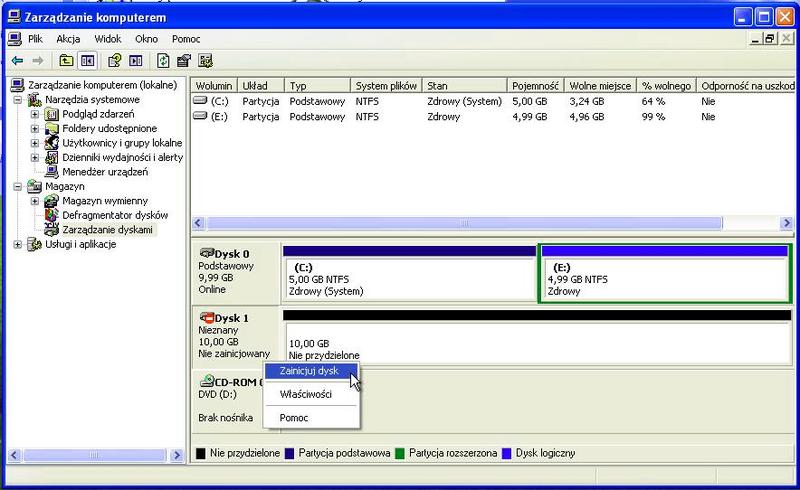Image resolution: width=800 pixels, height=490 pixels.
Task: Click the Back arrow toolbar icon
Action: pos(17,61)
